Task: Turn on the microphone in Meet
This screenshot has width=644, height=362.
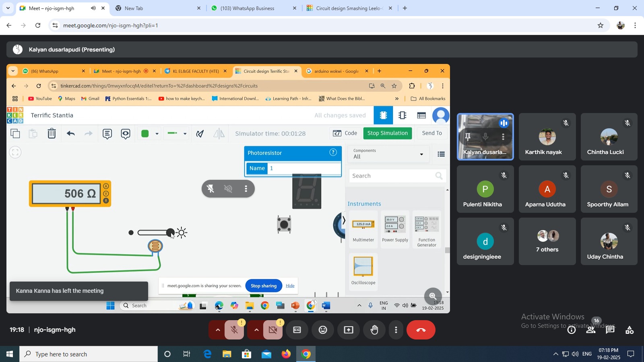Action: pos(234,330)
